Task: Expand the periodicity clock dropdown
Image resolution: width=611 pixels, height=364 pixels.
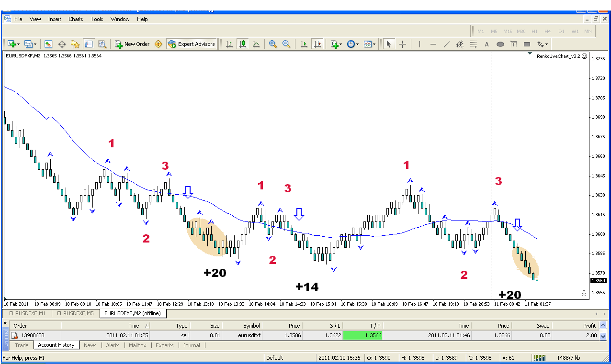Action: tap(357, 44)
